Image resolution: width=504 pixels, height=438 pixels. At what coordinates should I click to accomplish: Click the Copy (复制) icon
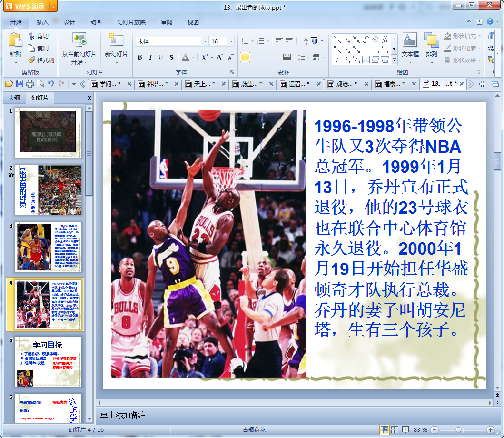(31, 48)
